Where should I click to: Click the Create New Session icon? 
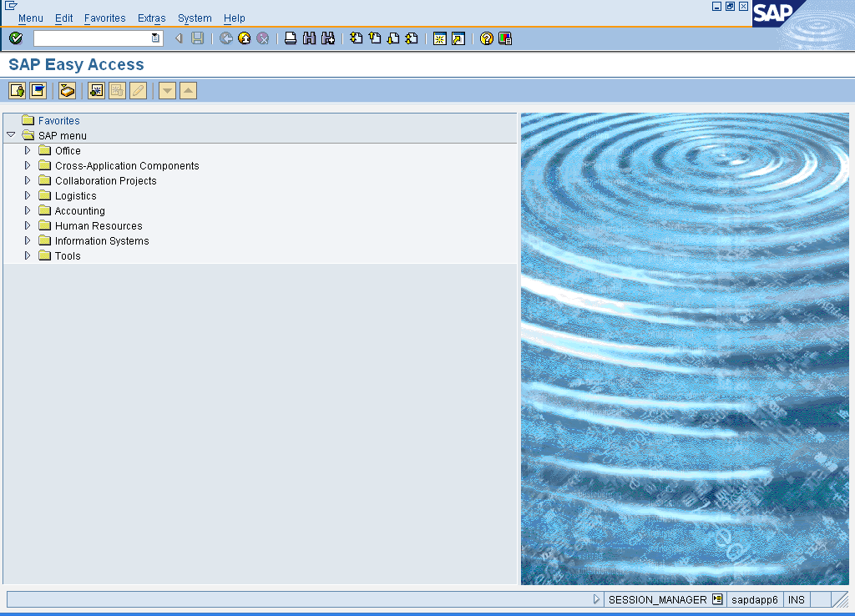(439, 38)
